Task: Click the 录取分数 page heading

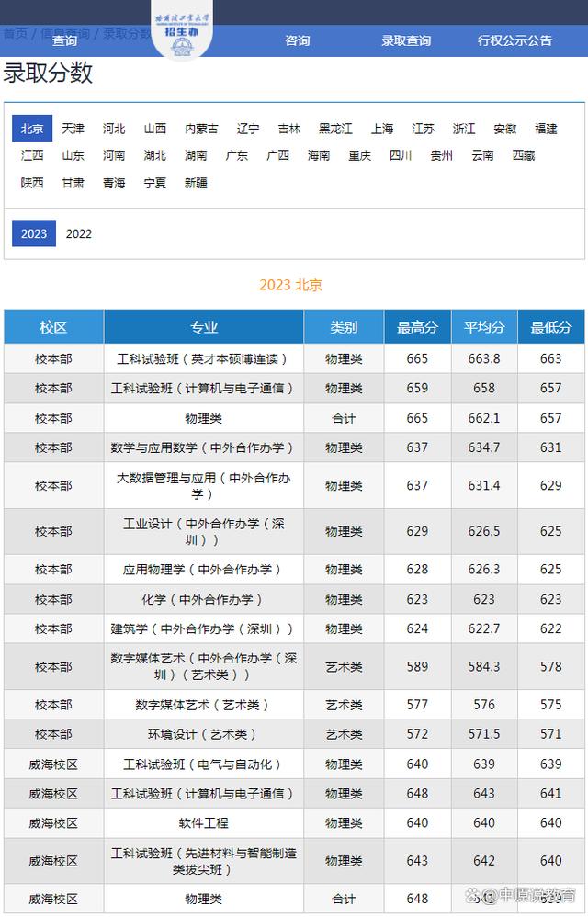Action: (x=48, y=74)
